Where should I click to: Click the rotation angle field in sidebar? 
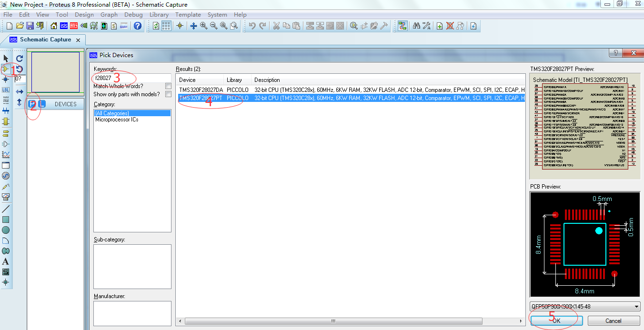(20, 79)
